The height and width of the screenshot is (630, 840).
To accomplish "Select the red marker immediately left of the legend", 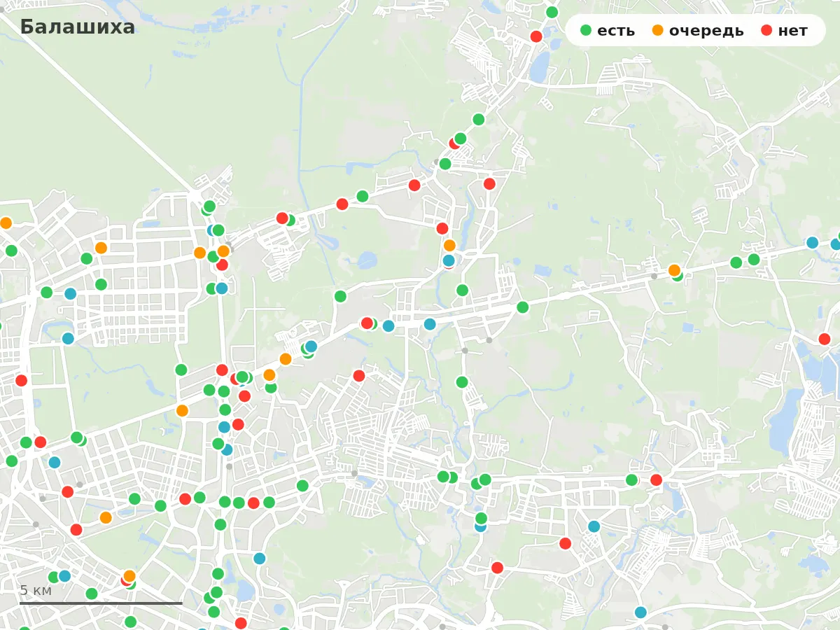I will point(536,36).
